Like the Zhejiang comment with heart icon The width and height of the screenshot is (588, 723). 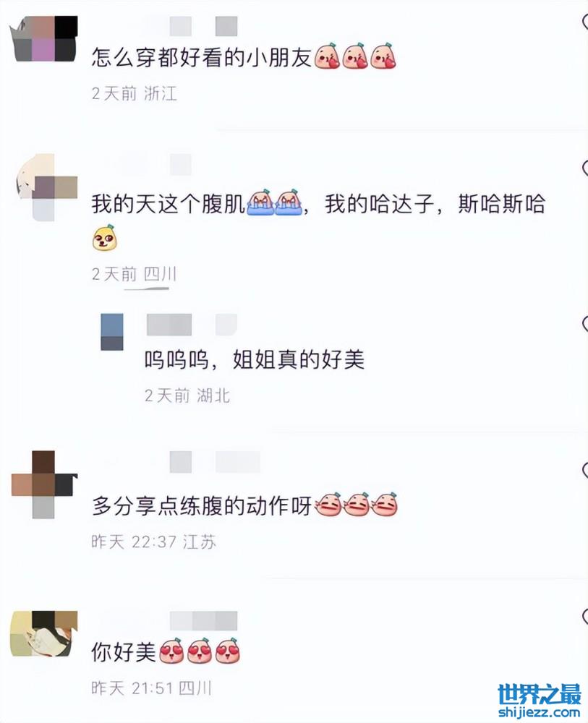coord(585,22)
